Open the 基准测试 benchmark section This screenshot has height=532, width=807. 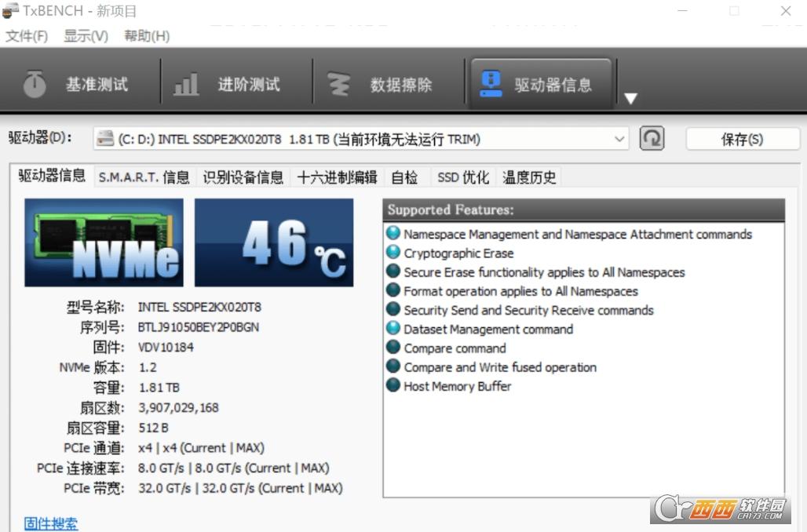tap(80, 84)
